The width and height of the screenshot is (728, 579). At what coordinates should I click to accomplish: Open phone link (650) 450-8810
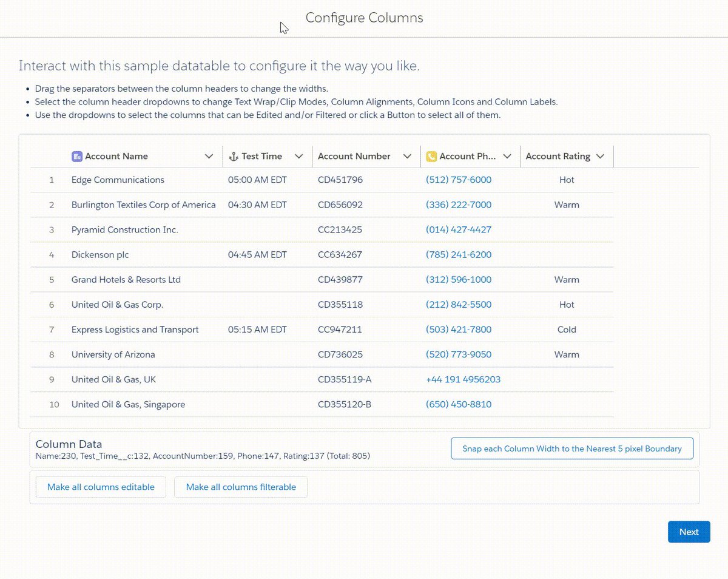459,404
